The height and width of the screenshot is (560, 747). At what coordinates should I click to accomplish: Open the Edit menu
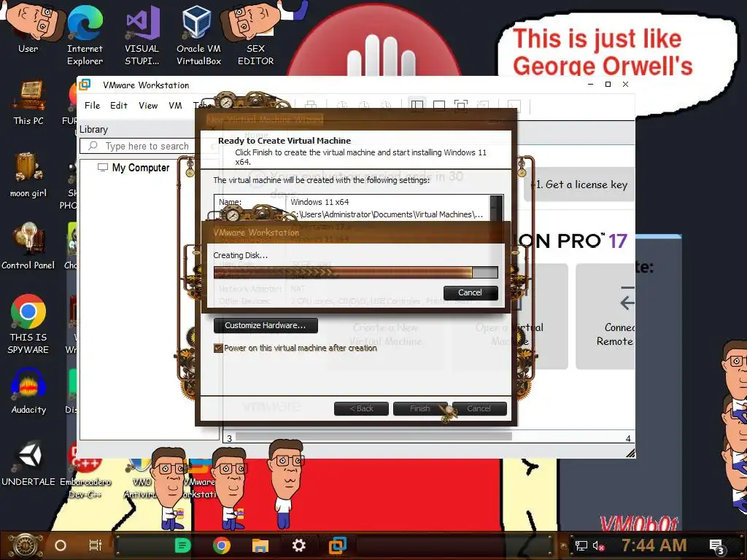coord(119,105)
